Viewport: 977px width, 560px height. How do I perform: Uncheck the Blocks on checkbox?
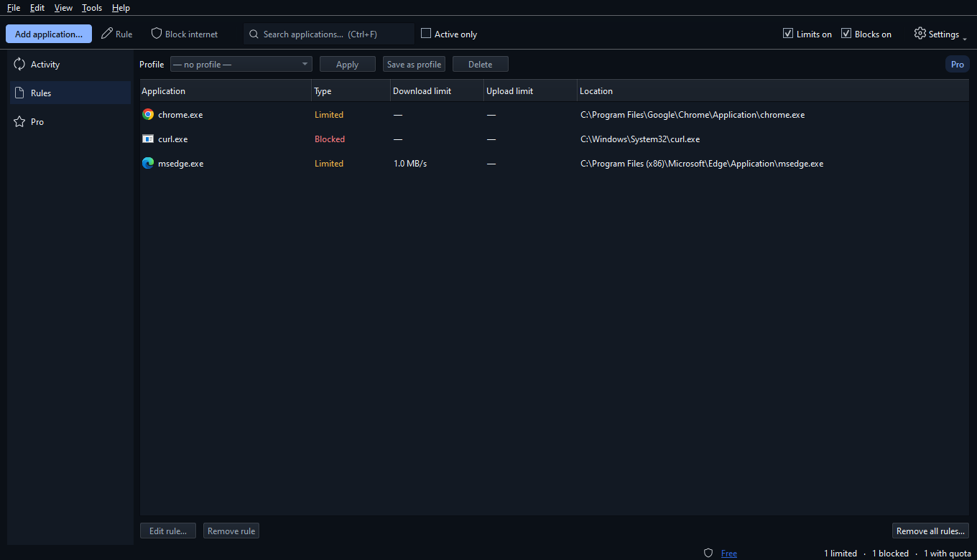846,33
